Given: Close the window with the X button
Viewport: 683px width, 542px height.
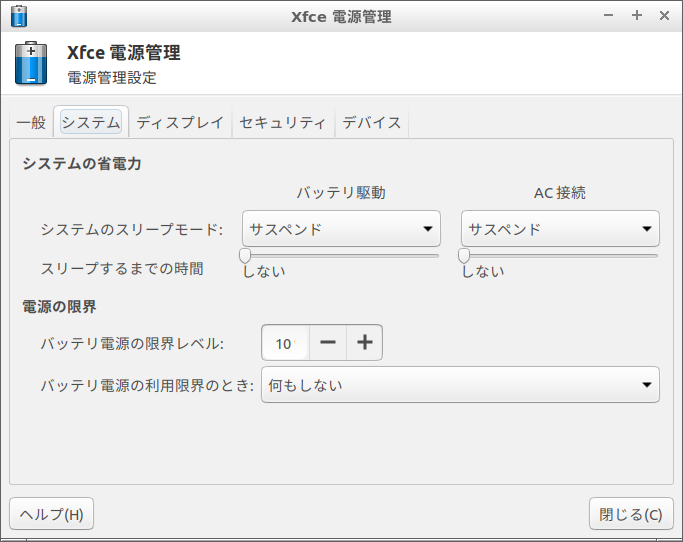Looking at the screenshot, I should 664,16.
